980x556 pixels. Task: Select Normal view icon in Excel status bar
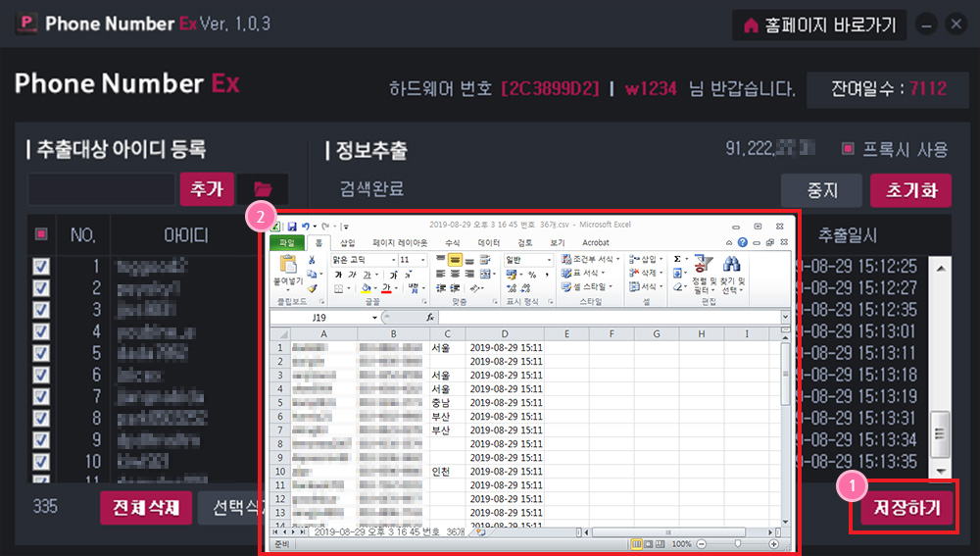[636, 544]
